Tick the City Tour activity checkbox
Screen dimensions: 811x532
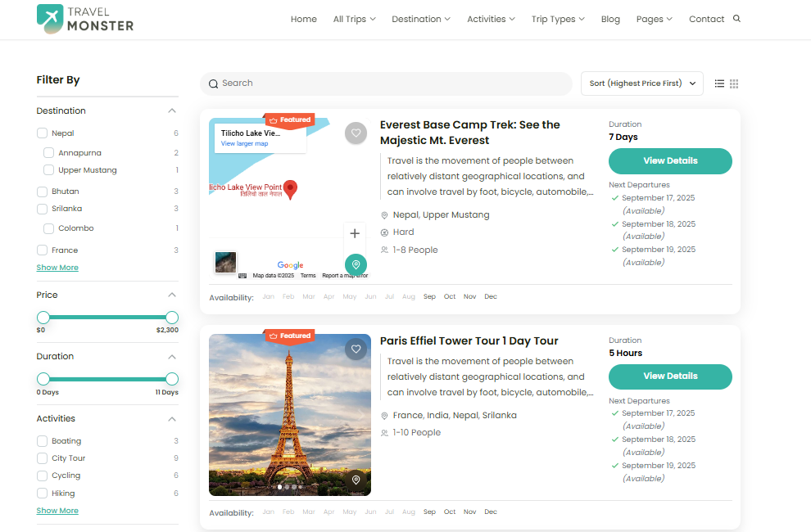(x=43, y=458)
